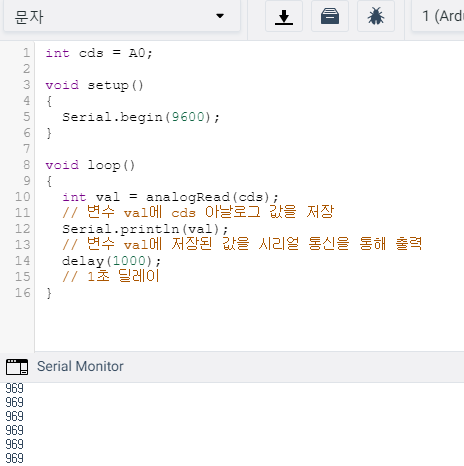Click line number 7 in gutter

point(26,149)
